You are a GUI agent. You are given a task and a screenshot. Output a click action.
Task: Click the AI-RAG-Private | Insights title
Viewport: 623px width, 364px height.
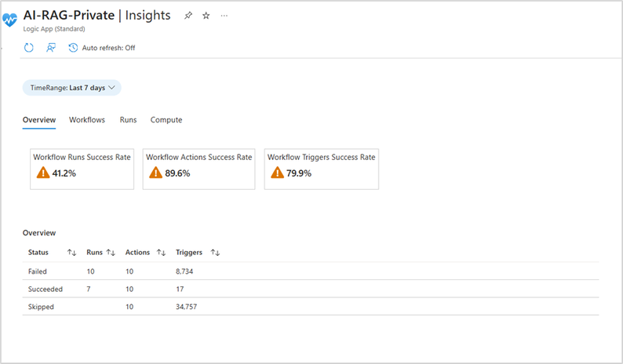[x=97, y=15]
